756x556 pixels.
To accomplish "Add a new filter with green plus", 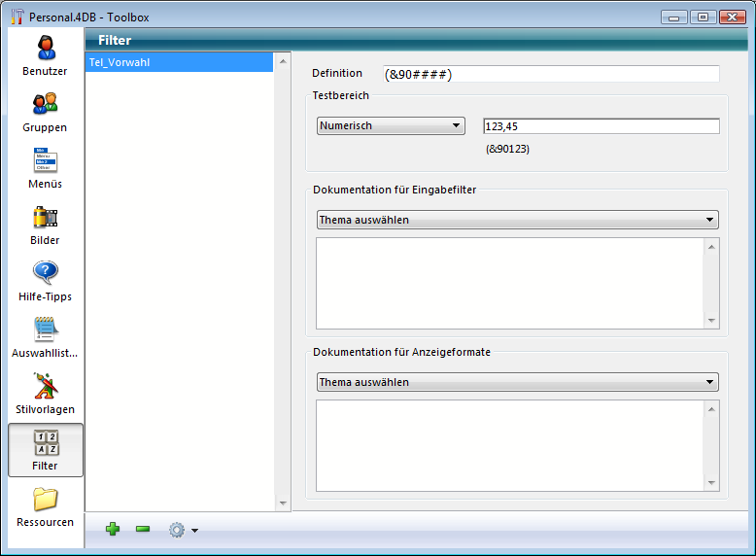I will tap(113, 529).
